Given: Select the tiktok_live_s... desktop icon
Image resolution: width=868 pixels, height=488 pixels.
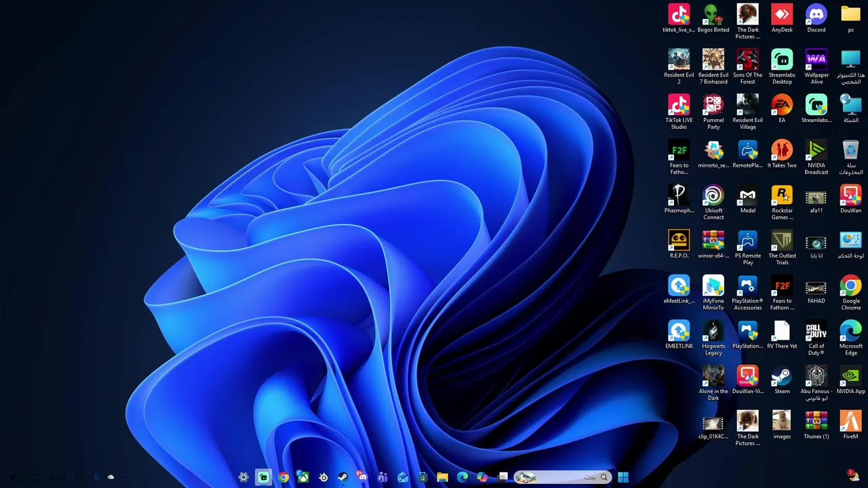Looking at the screenshot, I should (679, 19).
